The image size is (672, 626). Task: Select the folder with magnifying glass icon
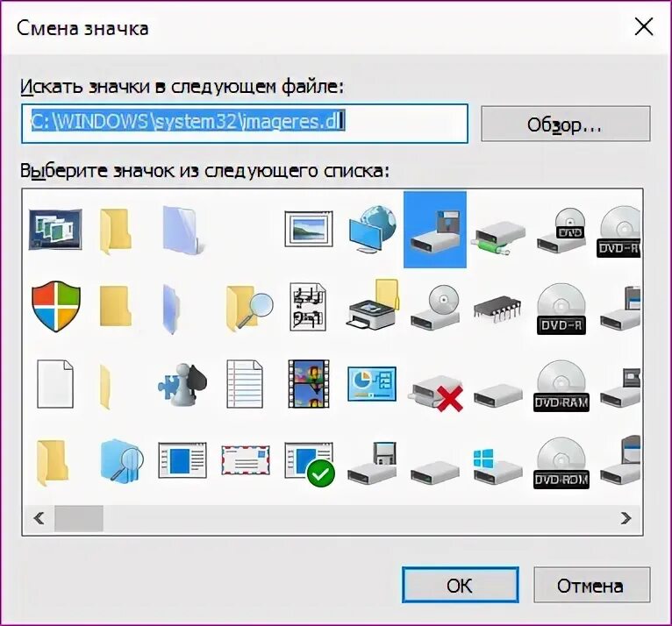click(x=249, y=307)
